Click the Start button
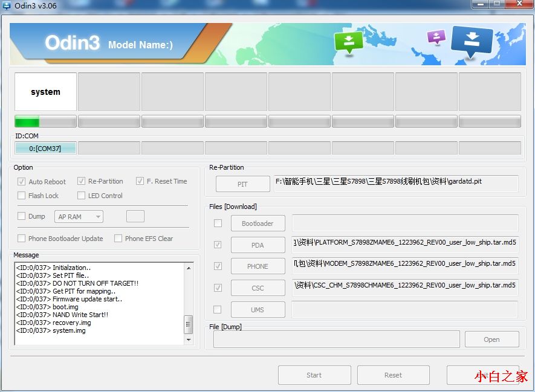This screenshot has width=535, height=392. [x=314, y=375]
